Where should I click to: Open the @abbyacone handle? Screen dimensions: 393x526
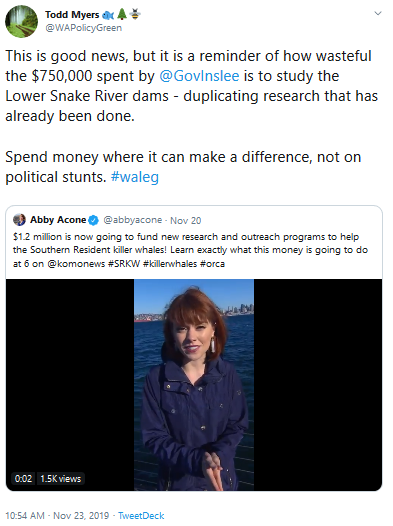click(x=133, y=220)
